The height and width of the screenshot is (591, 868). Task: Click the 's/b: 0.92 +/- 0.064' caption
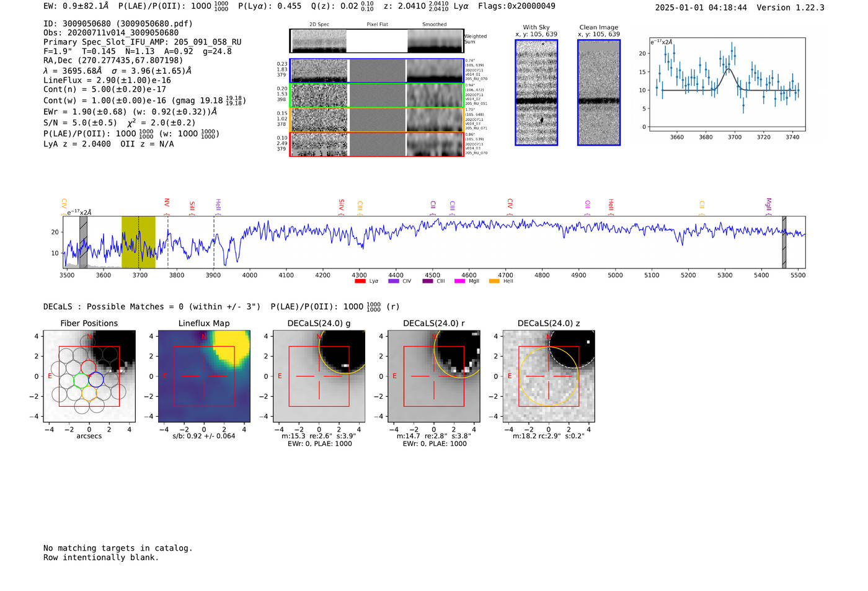tap(204, 436)
